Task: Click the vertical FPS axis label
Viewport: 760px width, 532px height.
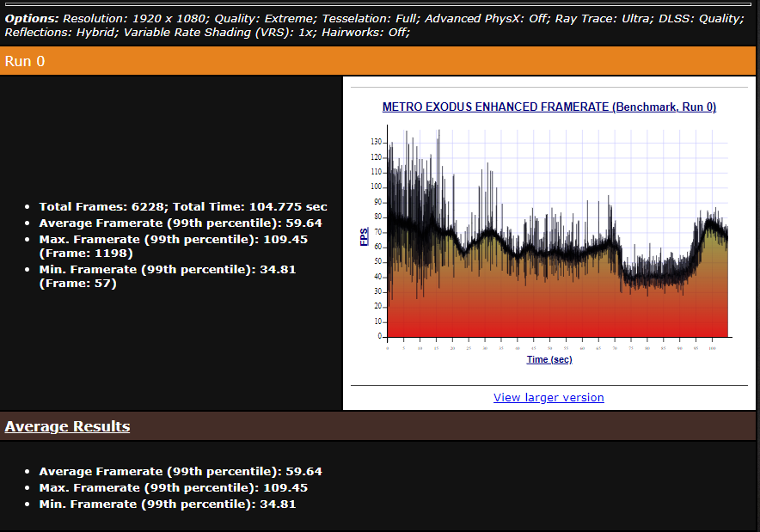Action: (365, 235)
